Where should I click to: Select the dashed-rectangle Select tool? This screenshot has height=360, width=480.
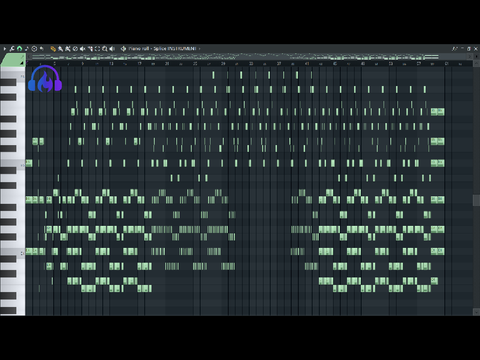97,49
